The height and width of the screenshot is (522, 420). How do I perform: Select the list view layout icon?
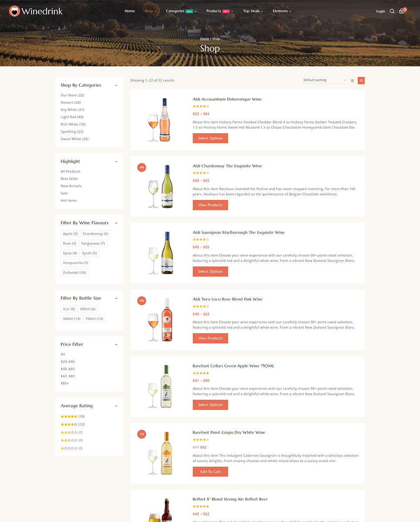(361, 80)
